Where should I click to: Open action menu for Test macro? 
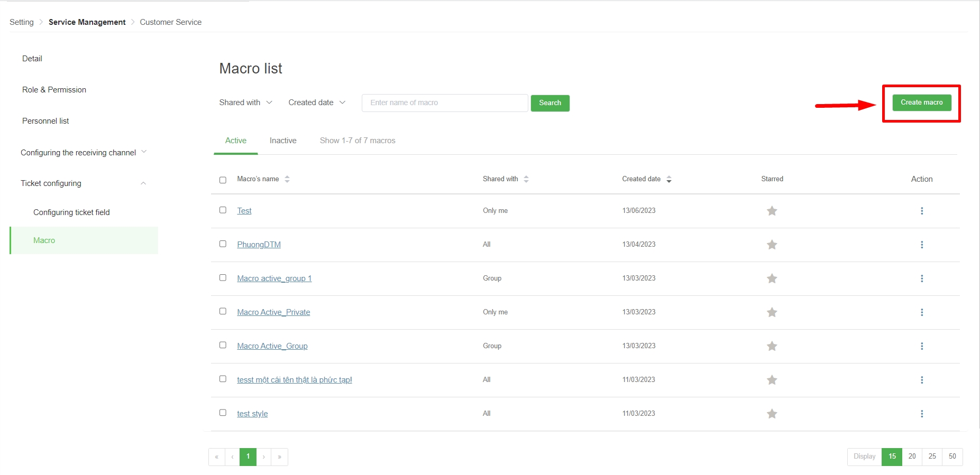pos(921,211)
